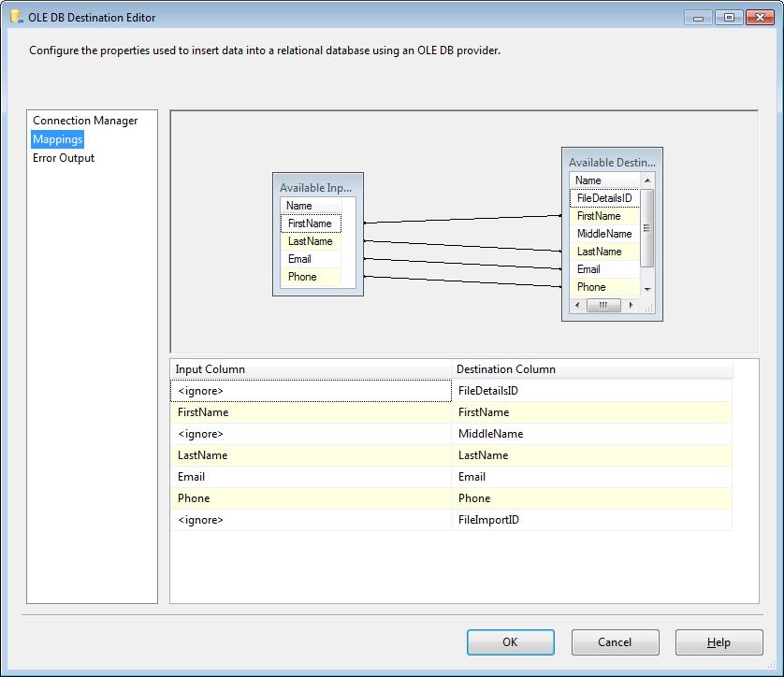Open Help for this editor
Image resolution: width=784 pixels, height=677 pixels.
(719, 642)
